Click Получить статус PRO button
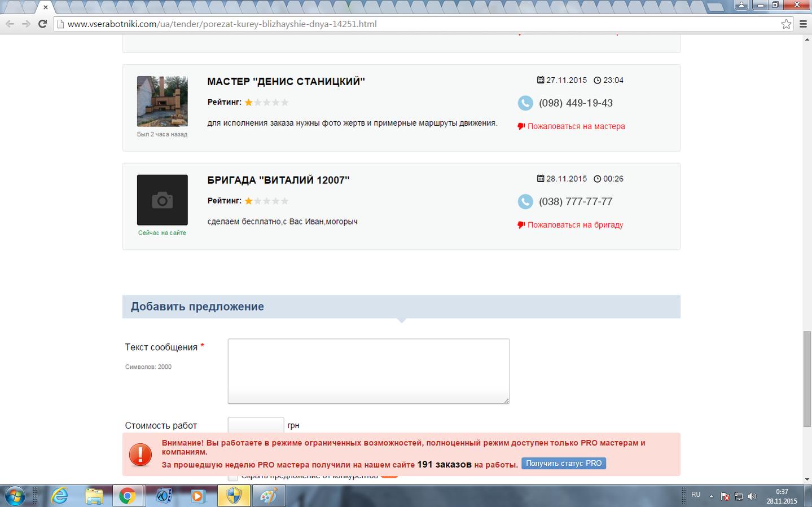 point(564,464)
